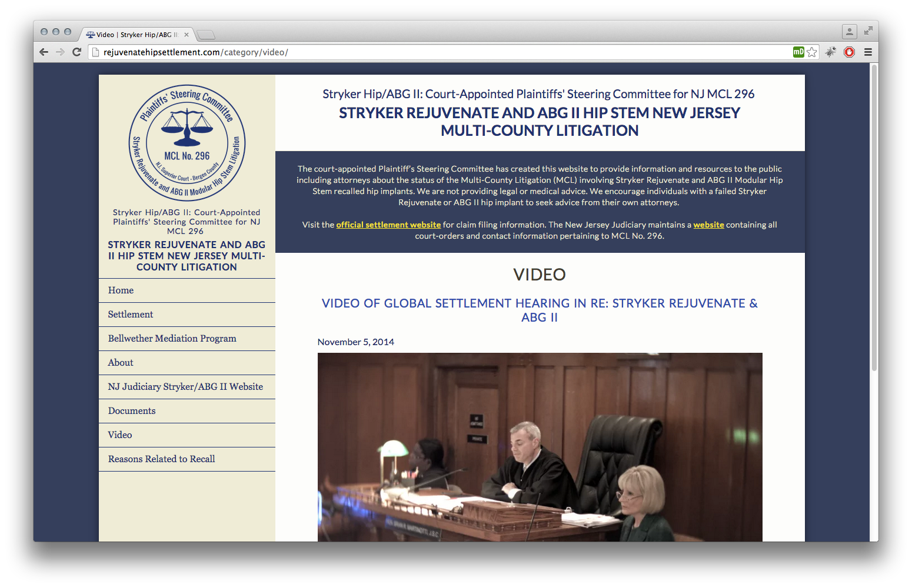Open the Chrome hamburger menu
This screenshot has width=912, height=588.
(868, 52)
